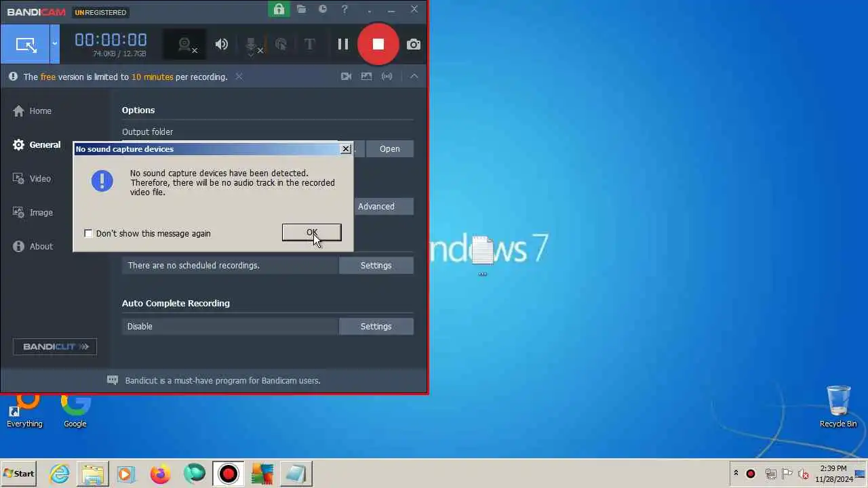Open the About tab
This screenshot has width=868, height=488.
(33, 246)
